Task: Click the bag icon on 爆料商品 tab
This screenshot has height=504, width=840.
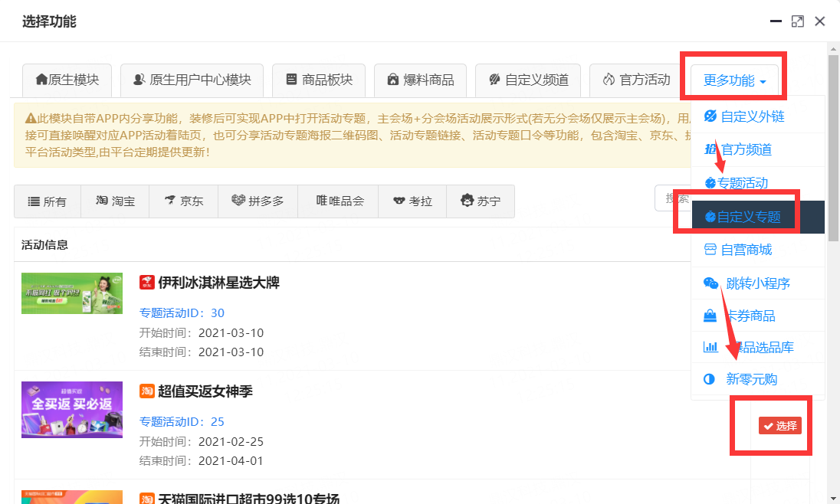Action: (393, 79)
